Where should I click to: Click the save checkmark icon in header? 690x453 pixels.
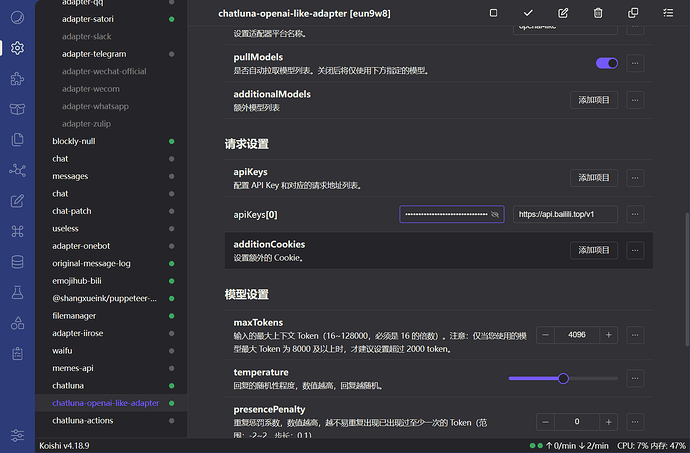(x=528, y=13)
